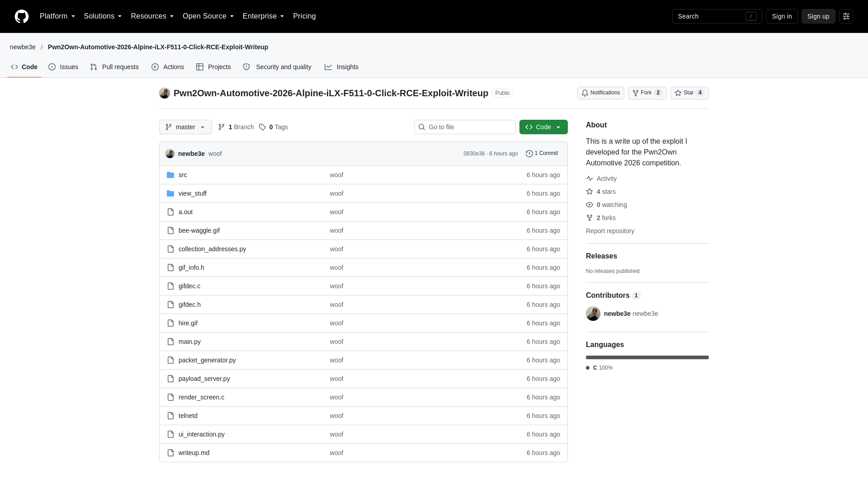Click the watching eye icon
Viewport: 868px width, 488px height.
coord(590,205)
